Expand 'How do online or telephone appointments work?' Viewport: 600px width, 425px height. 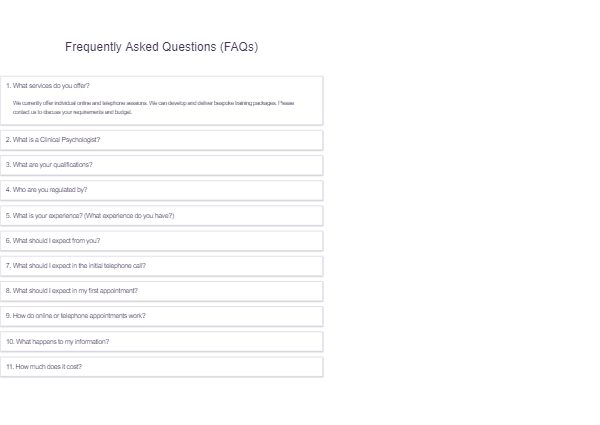161,316
